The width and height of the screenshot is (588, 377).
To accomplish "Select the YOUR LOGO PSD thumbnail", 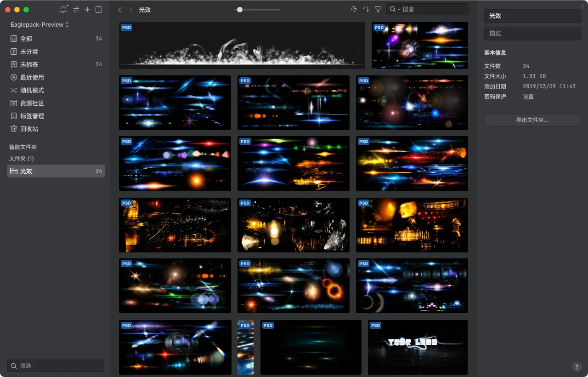I will pyautogui.click(x=418, y=347).
